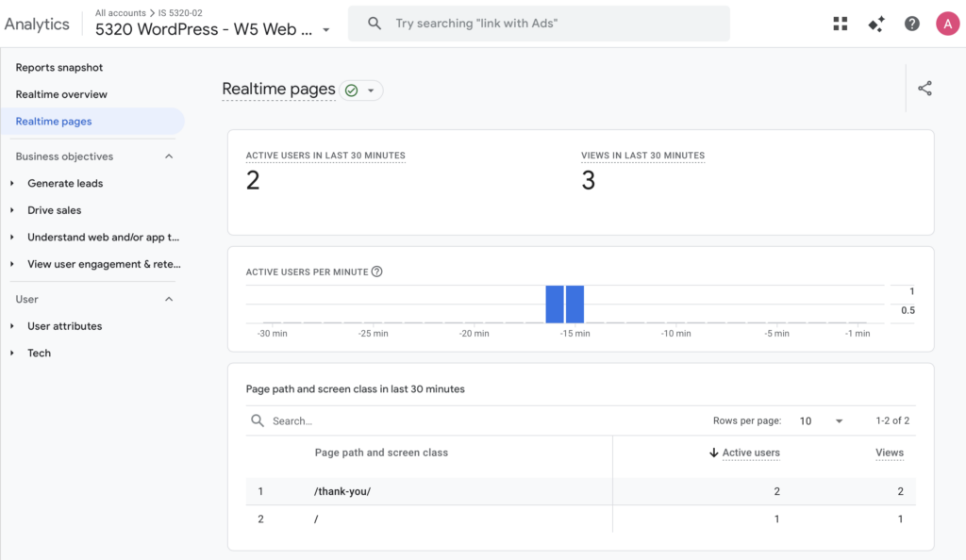Image resolution: width=966 pixels, height=560 pixels.
Task: Open the Help question mark icon
Action: 911,25
